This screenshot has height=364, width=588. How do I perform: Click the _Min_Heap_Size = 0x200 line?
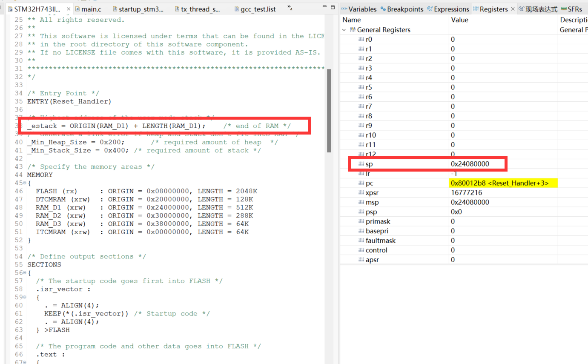pyautogui.click(x=152, y=142)
